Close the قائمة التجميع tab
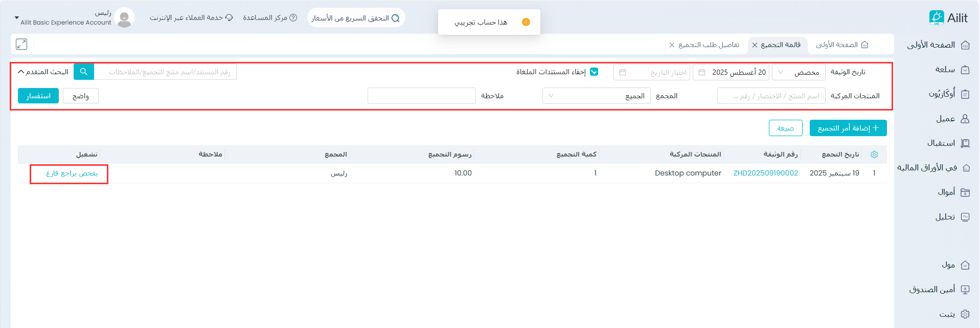This screenshot has height=328, width=980. click(x=755, y=45)
